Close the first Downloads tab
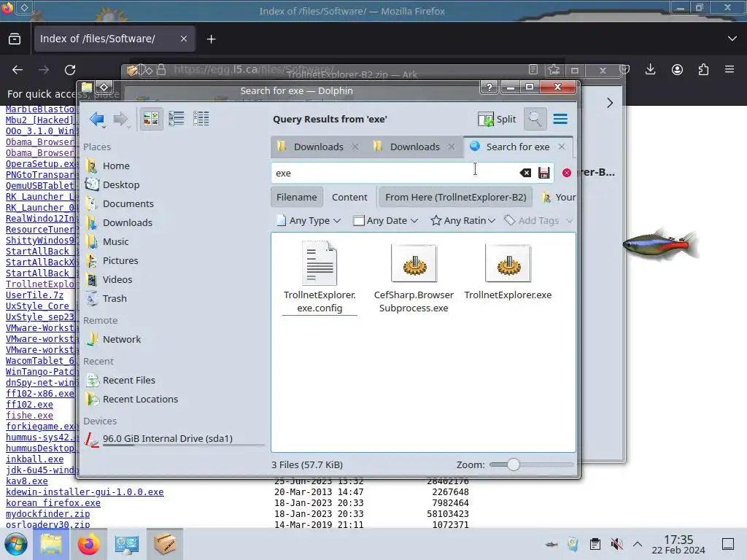 click(355, 147)
